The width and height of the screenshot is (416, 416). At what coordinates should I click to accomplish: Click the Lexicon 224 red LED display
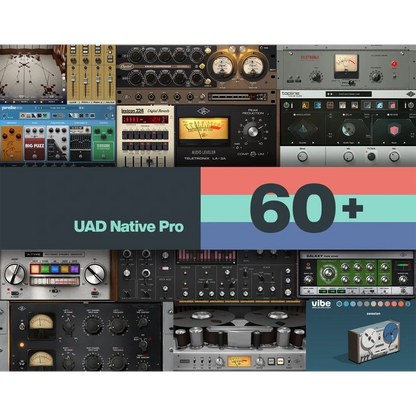[145, 119]
